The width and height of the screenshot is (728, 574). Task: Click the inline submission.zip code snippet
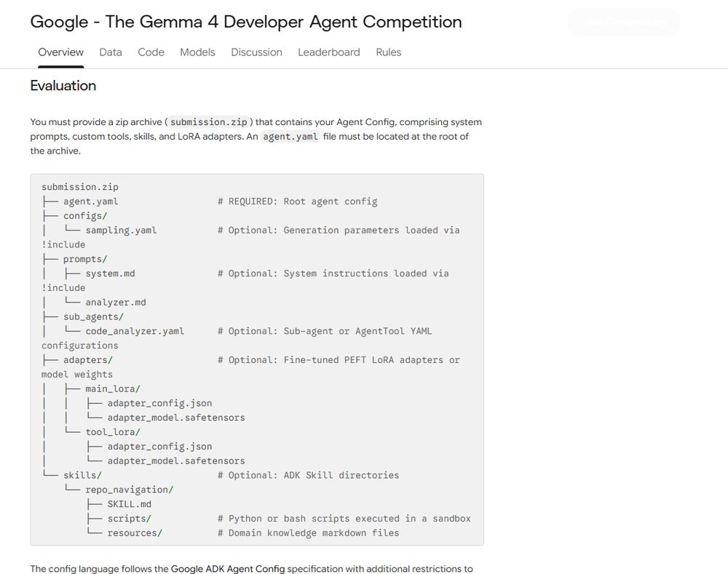208,122
